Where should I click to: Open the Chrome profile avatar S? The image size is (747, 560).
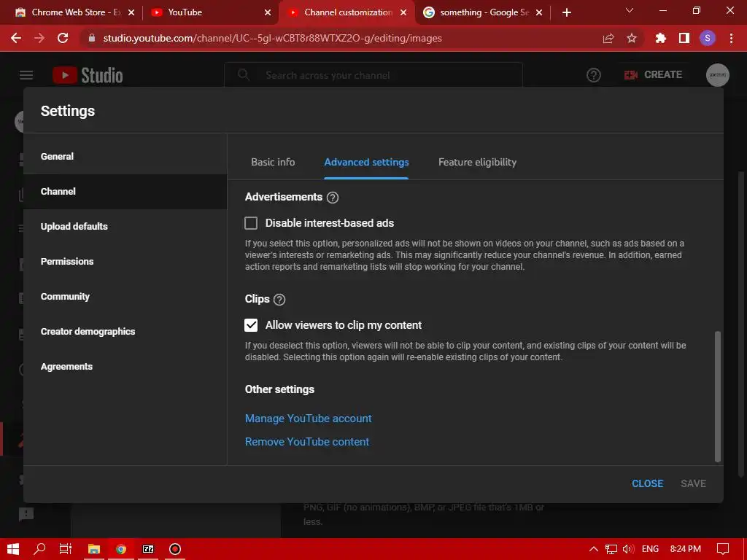708,38
